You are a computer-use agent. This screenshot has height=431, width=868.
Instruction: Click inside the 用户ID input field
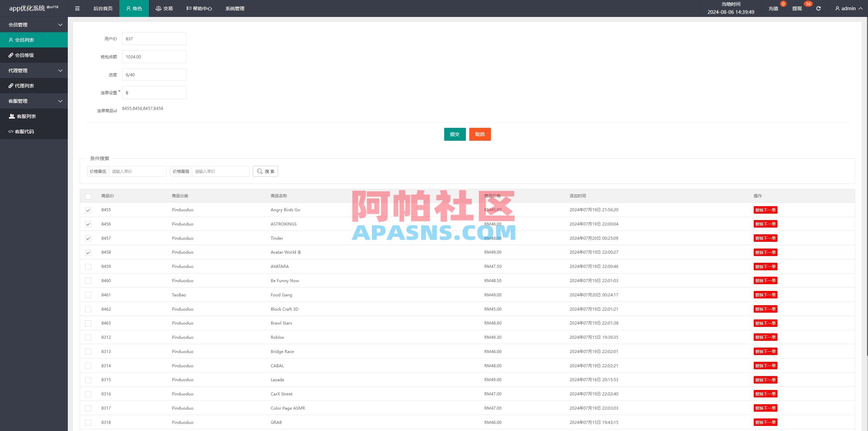(x=154, y=38)
